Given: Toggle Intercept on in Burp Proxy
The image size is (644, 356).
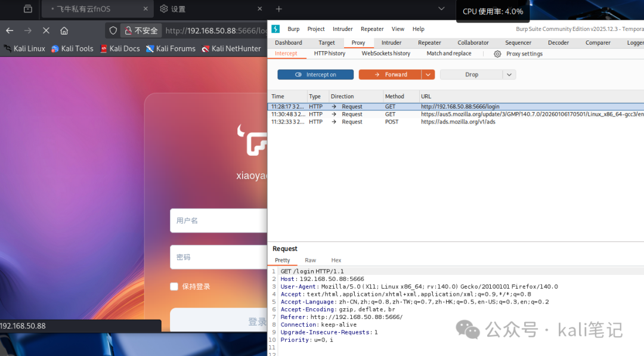Looking at the screenshot, I should 315,74.
